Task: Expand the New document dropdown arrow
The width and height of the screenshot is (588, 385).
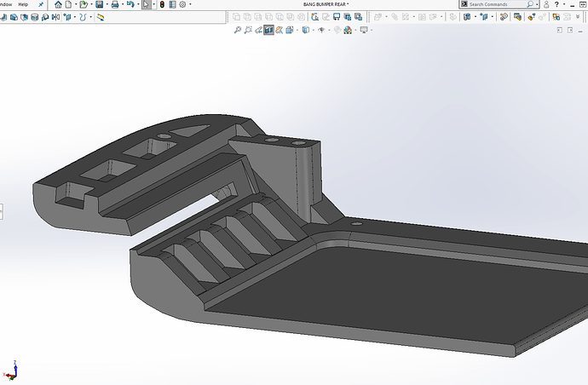Action: coord(76,4)
